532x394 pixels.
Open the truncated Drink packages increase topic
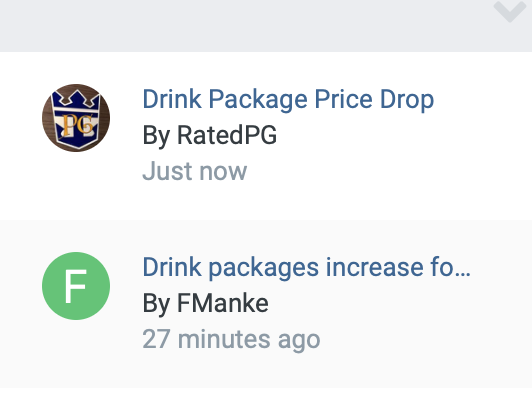[x=306, y=268]
